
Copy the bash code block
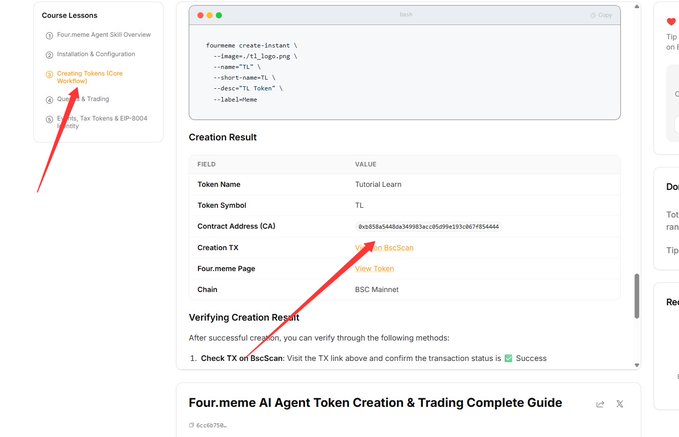pos(601,15)
